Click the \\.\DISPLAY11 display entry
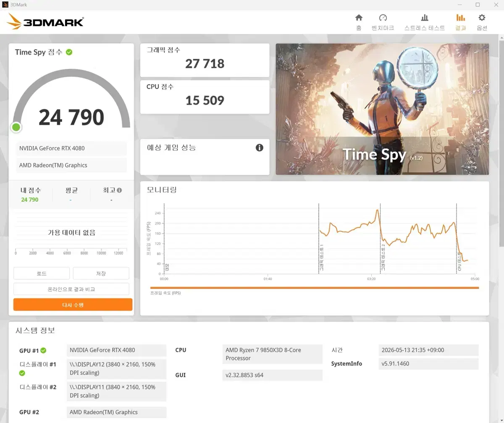Image resolution: width=504 pixels, height=423 pixels. coord(116,391)
